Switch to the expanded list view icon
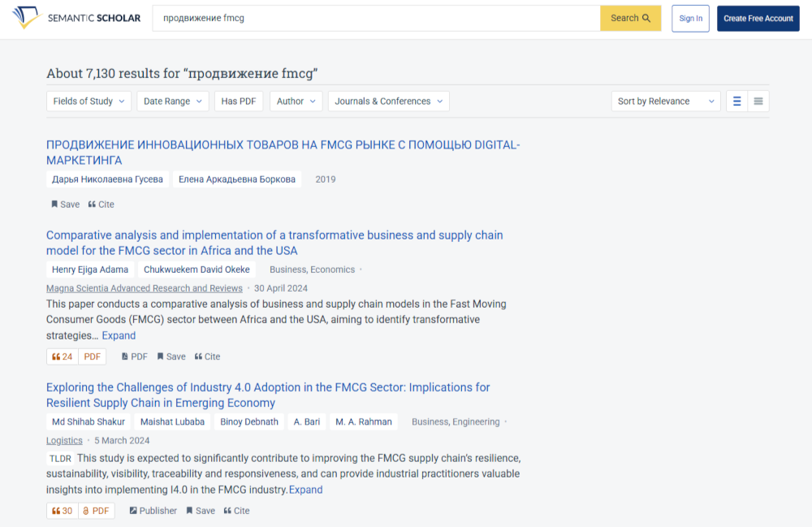Image resolution: width=812 pixels, height=527 pixels. [736, 102]
